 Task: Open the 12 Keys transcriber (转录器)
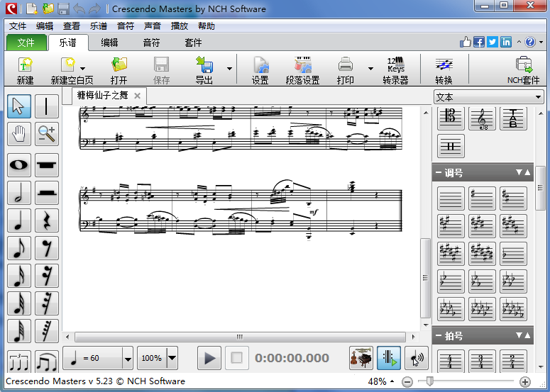point(396,70)
